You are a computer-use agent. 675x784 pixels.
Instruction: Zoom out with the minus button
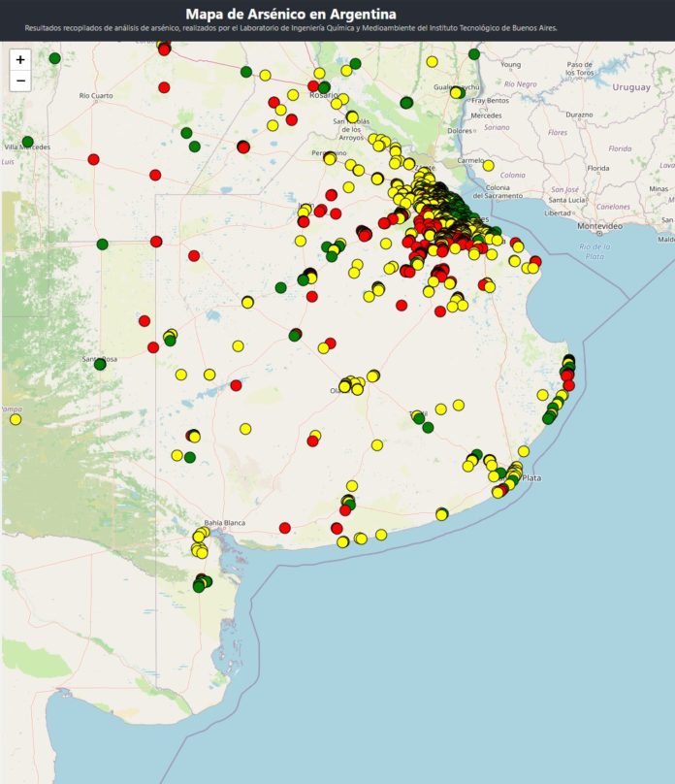20,81
